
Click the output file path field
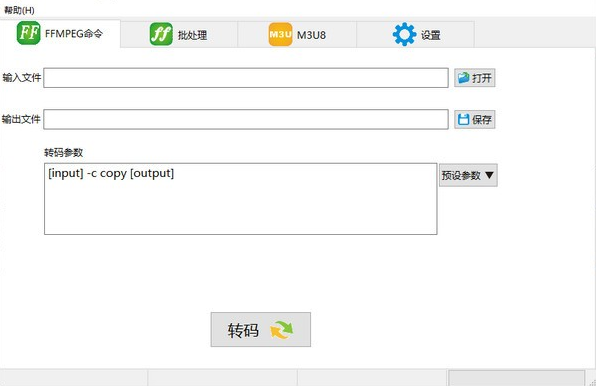coord(246,119)
